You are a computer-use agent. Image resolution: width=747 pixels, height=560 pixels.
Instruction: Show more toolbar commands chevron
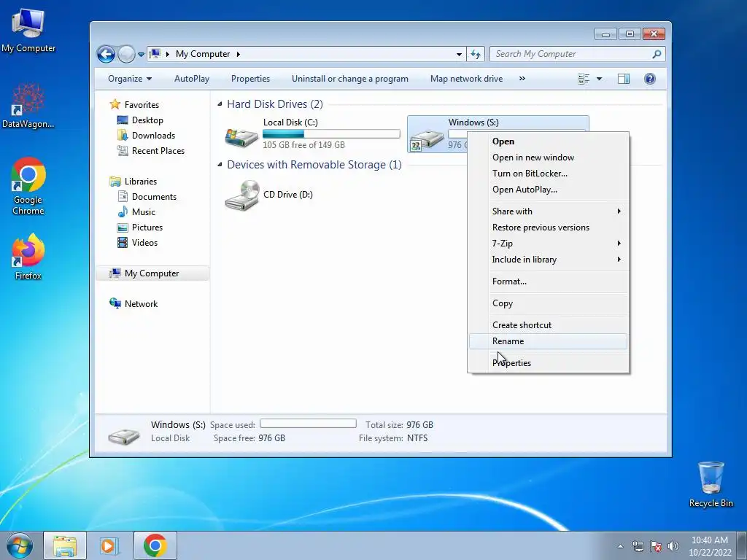pyautogui.click(x=522, y=79)
